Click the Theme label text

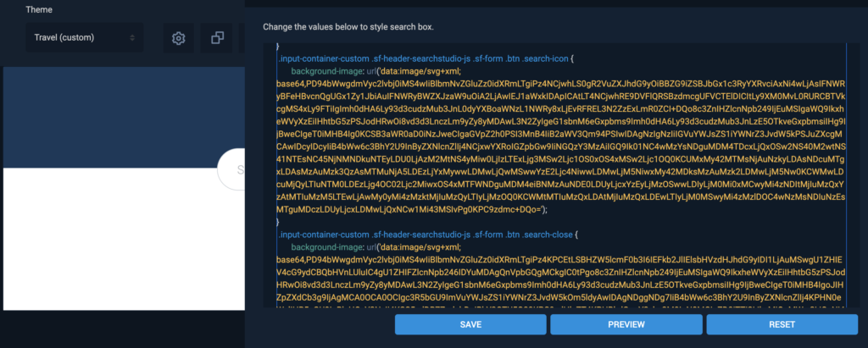coord(39,9)
